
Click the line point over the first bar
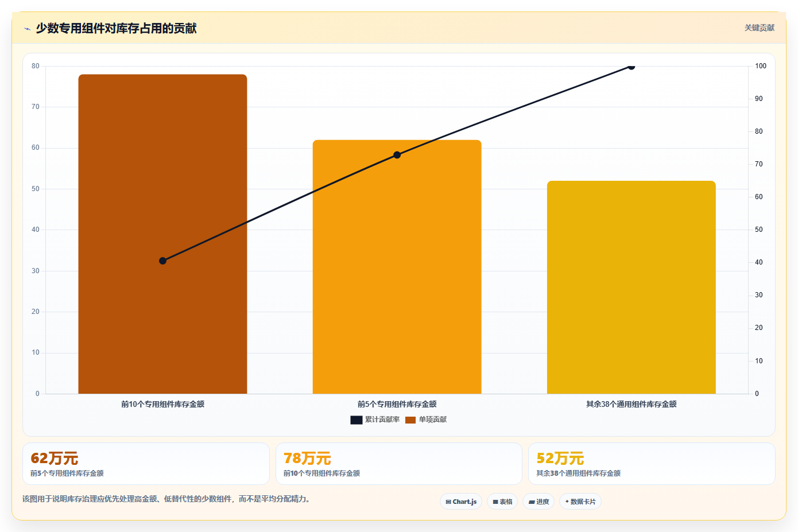point(162,261)
